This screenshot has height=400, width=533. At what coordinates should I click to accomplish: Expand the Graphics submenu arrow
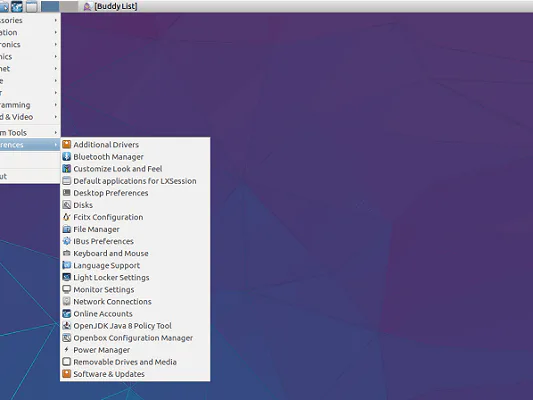point(55,56)
